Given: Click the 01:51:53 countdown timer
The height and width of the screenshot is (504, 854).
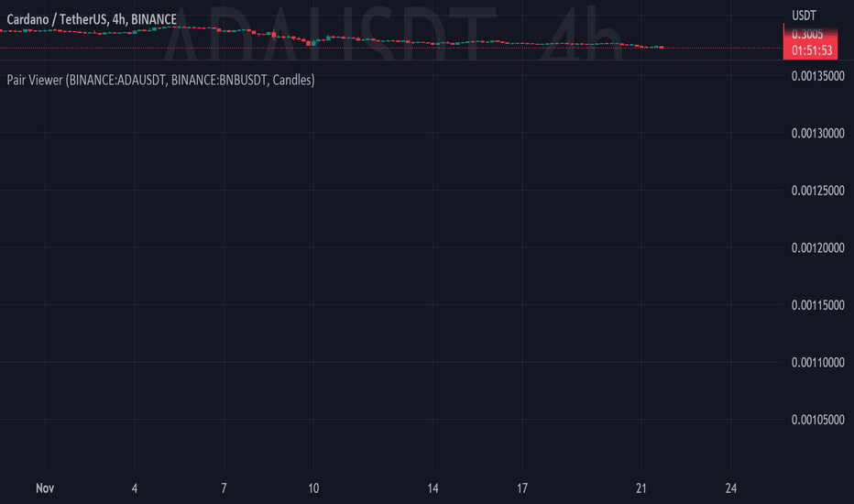Looking at the screenshot, I should click(812, 50).
